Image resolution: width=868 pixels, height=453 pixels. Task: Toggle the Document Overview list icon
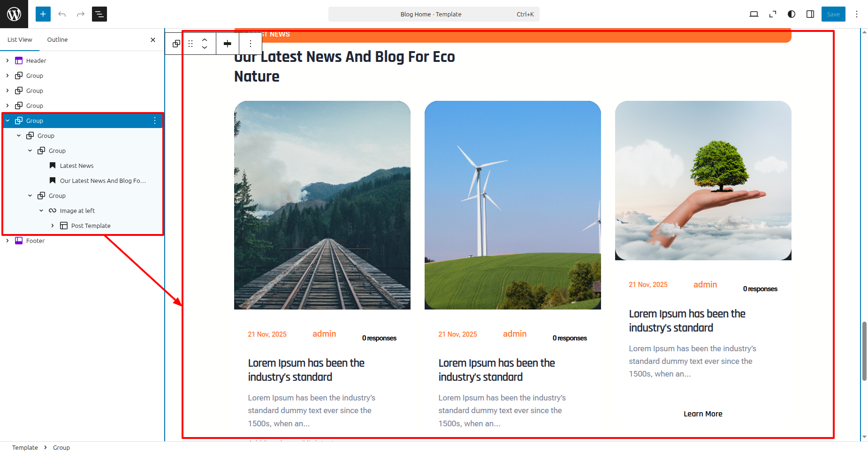point(99,14)
